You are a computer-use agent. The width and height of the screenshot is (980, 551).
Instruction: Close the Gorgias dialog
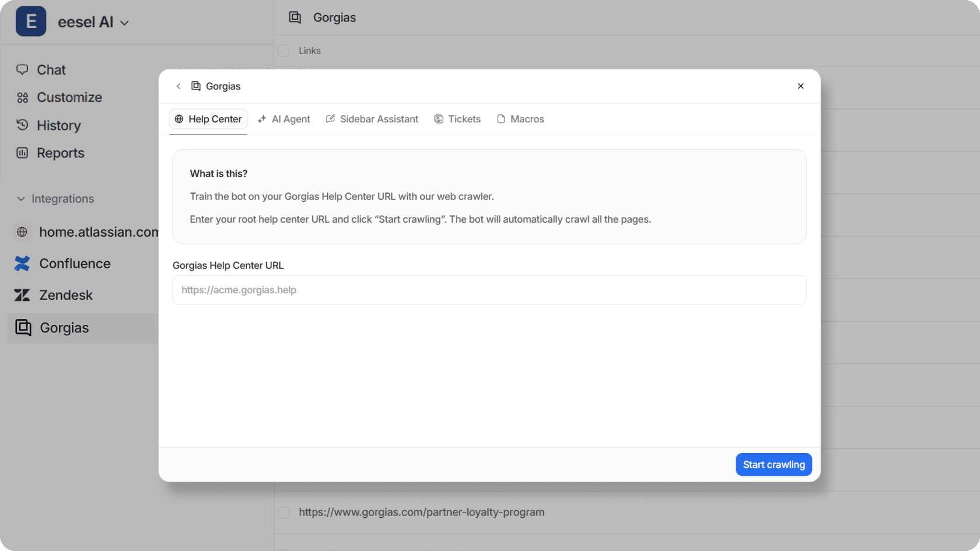(x=800, y=86)
